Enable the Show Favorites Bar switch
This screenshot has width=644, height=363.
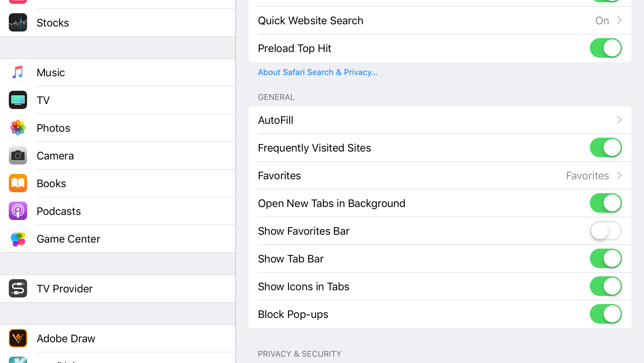pos(606,231)
